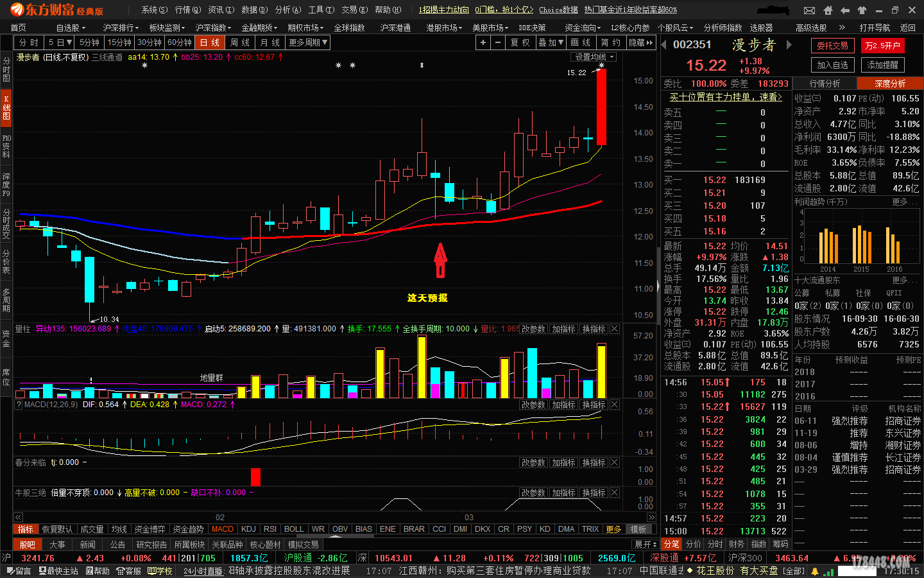Click the right scroll arrow under chart

click(652, 518)
